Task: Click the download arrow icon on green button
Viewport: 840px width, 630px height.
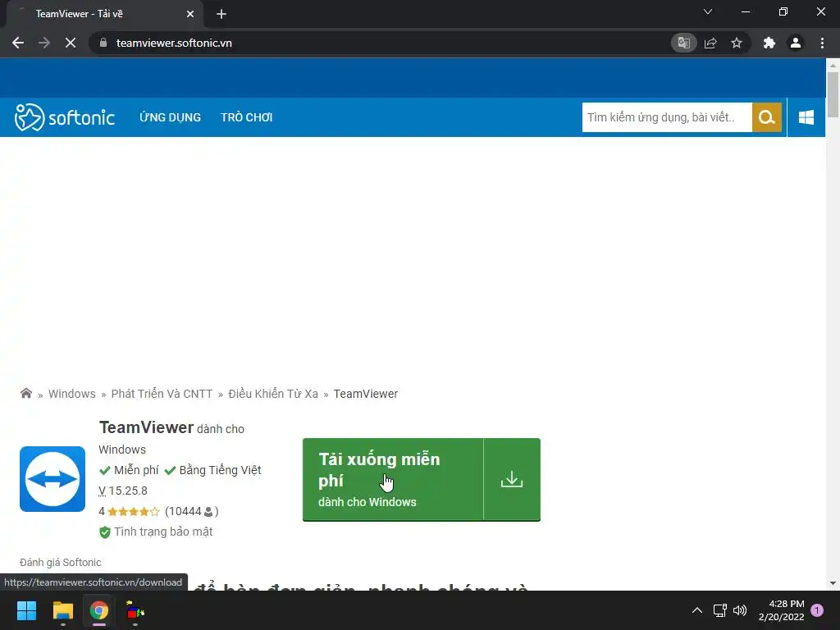Action: pos(512,479)
